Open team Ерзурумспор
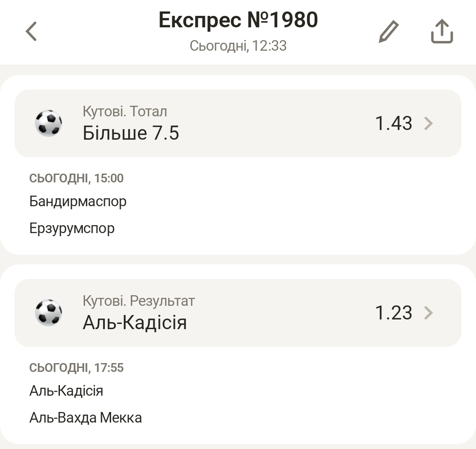 click(72, 228)
